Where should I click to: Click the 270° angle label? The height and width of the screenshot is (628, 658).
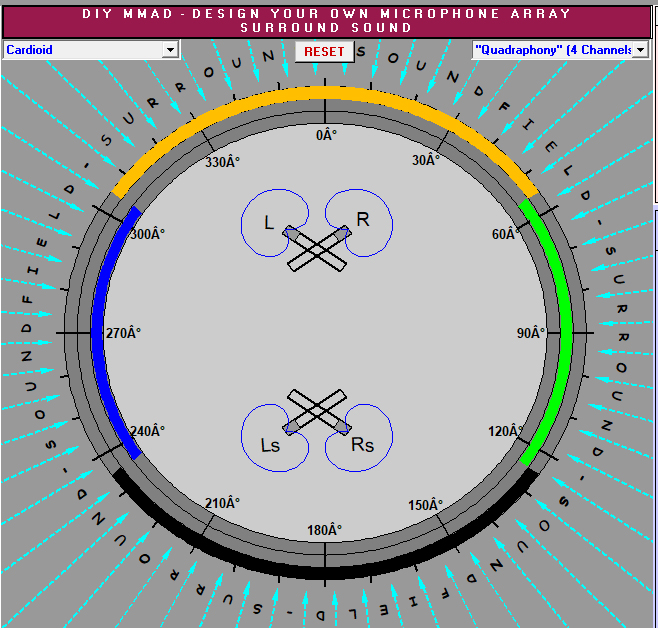click(x=124, y=333)
